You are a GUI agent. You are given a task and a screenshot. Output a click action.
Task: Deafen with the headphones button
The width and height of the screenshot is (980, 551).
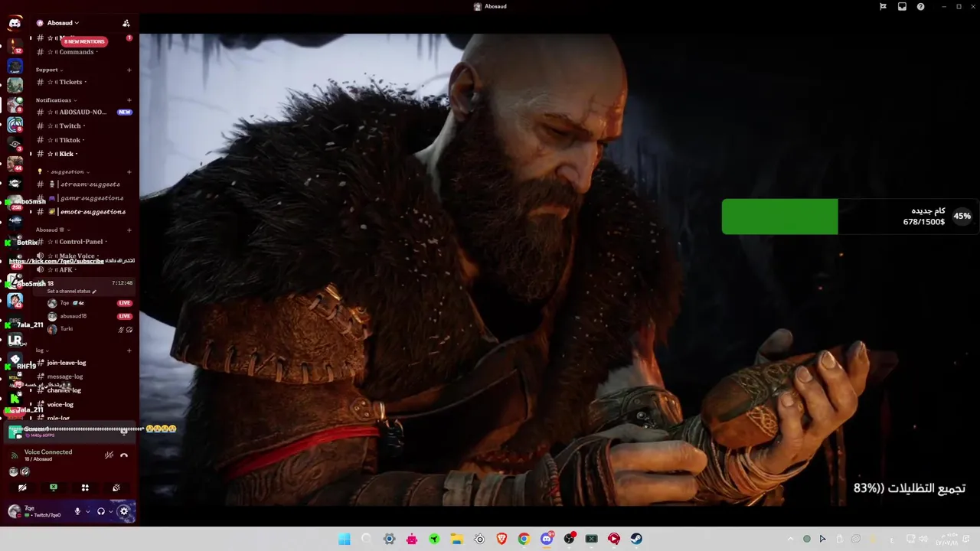[x=100, y=511]
